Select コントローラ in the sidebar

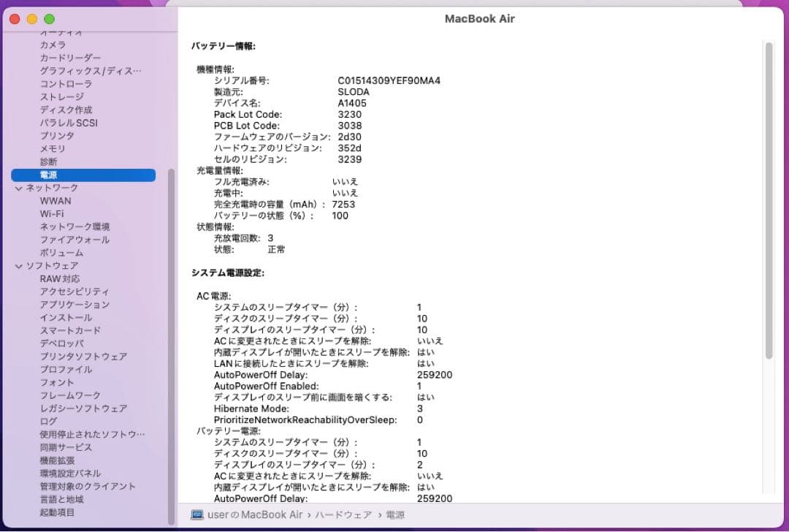pyautogui.click(x=66, y=83)
